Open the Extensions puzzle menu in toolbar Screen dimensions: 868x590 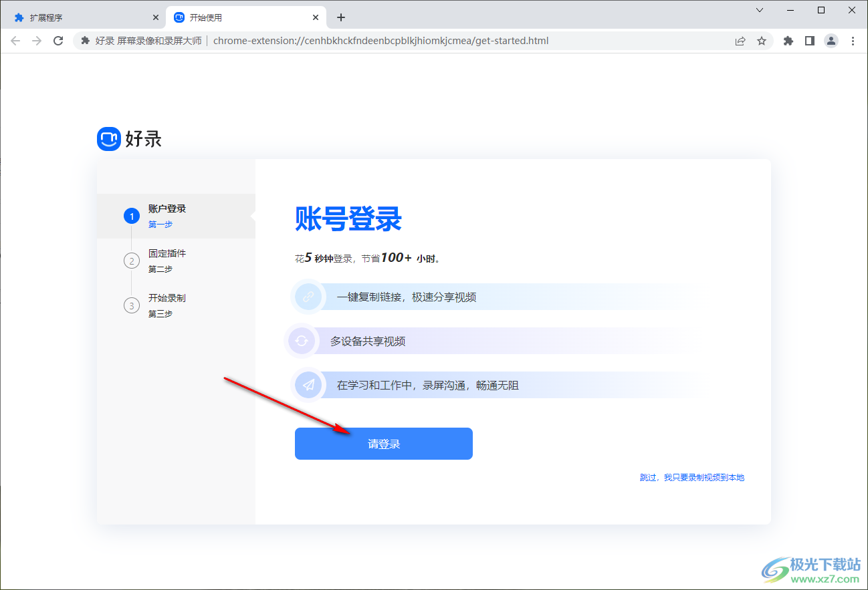click(x=788, y=41)
